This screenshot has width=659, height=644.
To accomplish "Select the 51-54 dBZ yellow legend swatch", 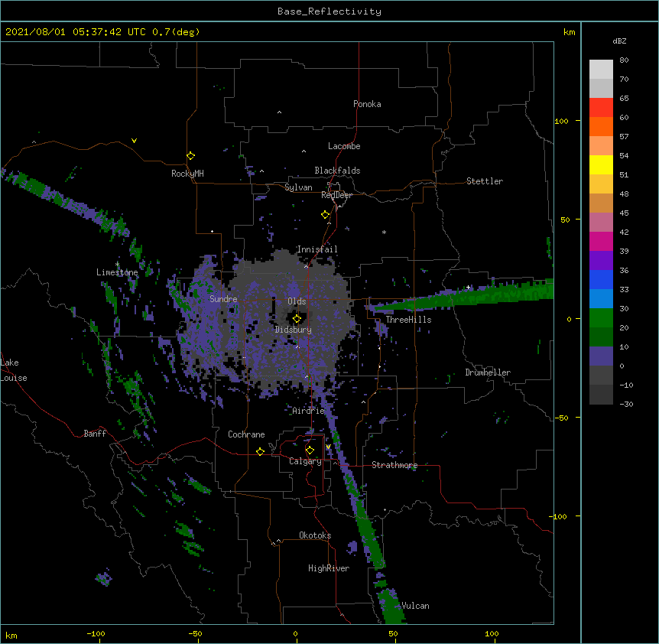I will [601, 164].
